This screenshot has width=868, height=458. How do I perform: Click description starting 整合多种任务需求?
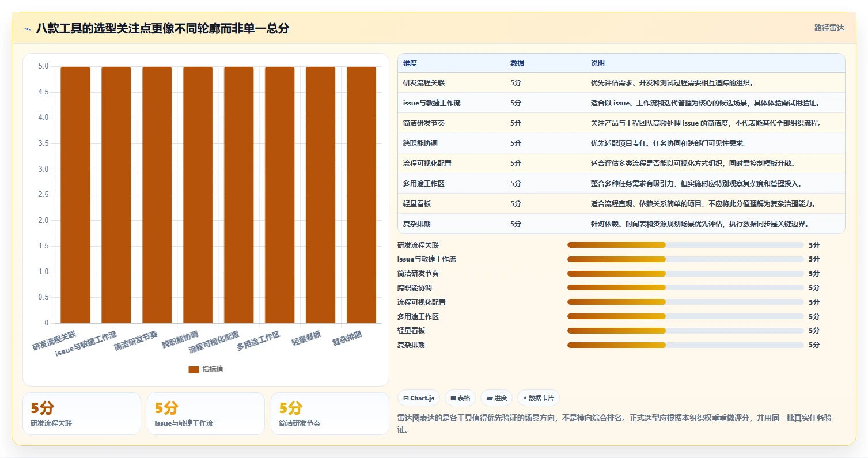coord(696,183)
